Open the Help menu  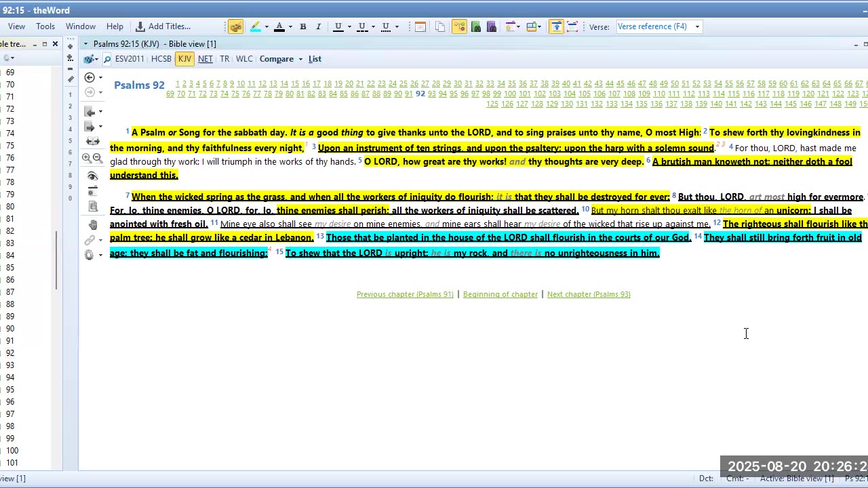tap(115, 26)
